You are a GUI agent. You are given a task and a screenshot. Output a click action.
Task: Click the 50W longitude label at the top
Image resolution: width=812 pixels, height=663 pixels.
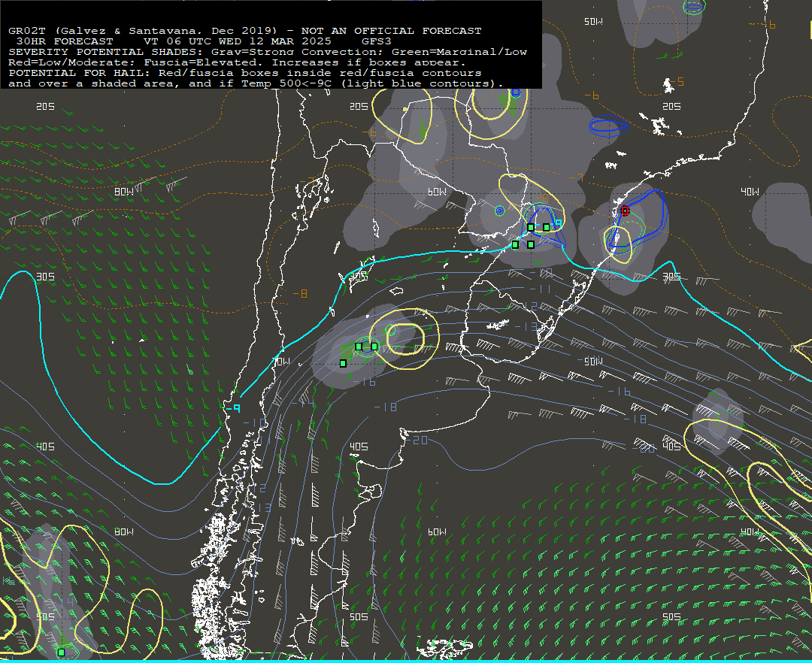tap(593, 22)
